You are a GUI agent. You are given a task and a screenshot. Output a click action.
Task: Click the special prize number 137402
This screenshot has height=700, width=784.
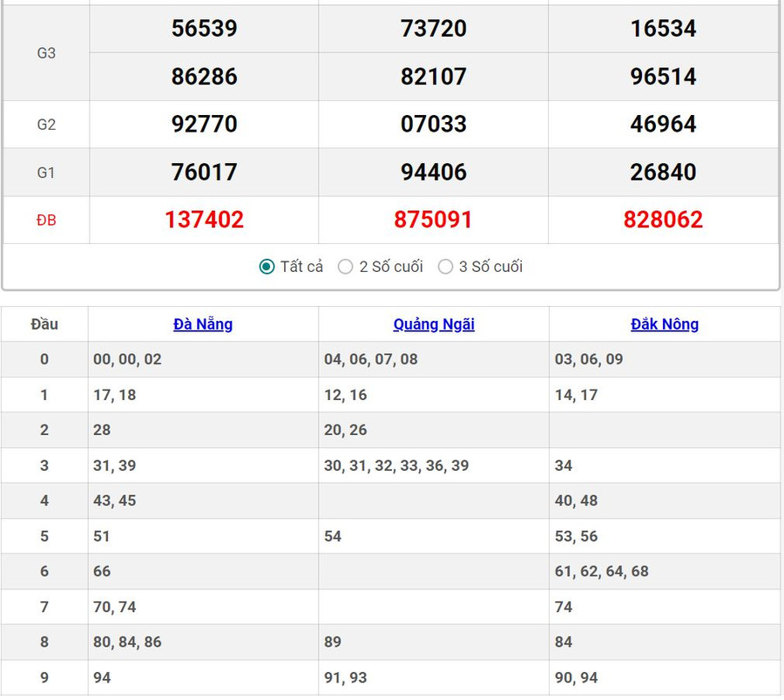point(204,220)
